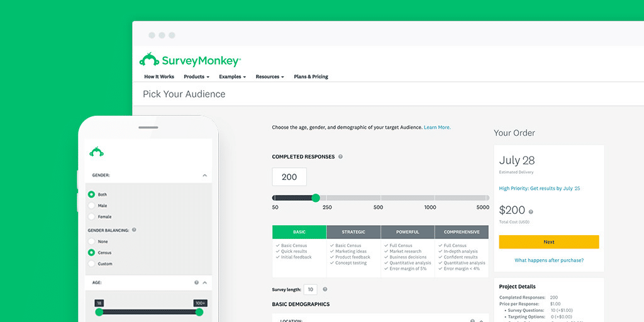This screenshot has width=644, height=322.
Task: Click the SurveyMonkey logo in the browser
Action: (x=190, y=60)
